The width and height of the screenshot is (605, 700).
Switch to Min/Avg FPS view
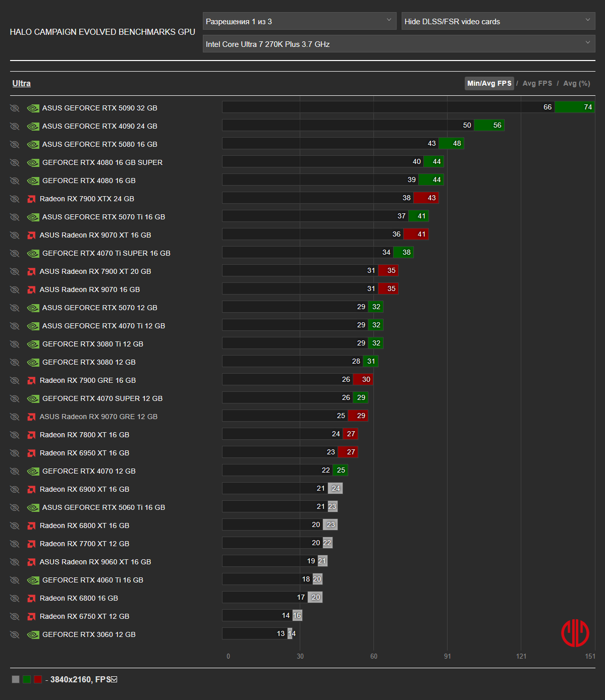coord(489,83)
